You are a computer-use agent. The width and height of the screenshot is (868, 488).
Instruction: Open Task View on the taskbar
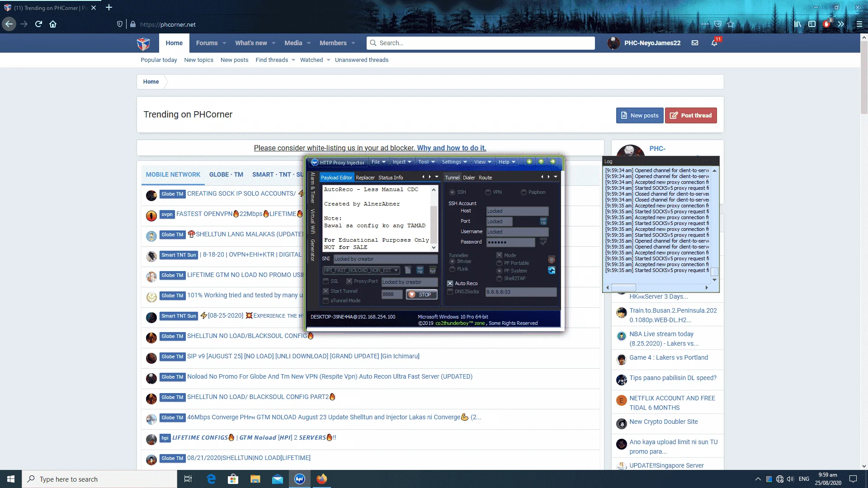188,479
